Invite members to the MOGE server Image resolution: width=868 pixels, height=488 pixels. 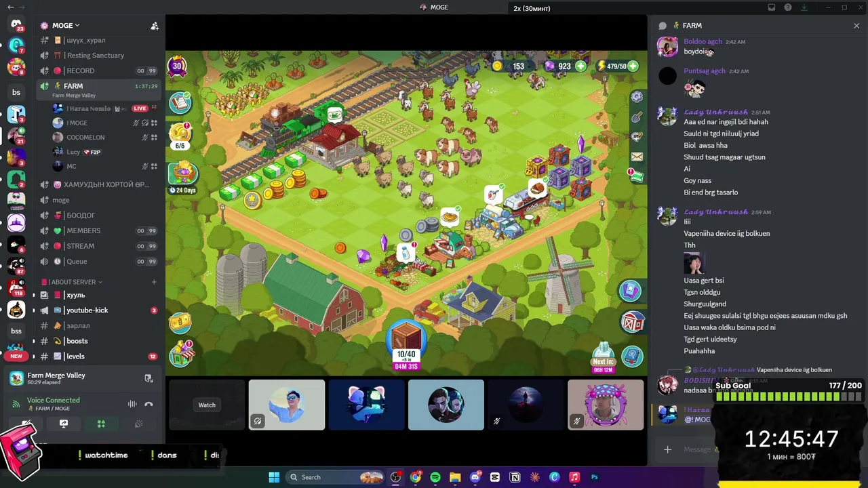click(x=155, y=26)
